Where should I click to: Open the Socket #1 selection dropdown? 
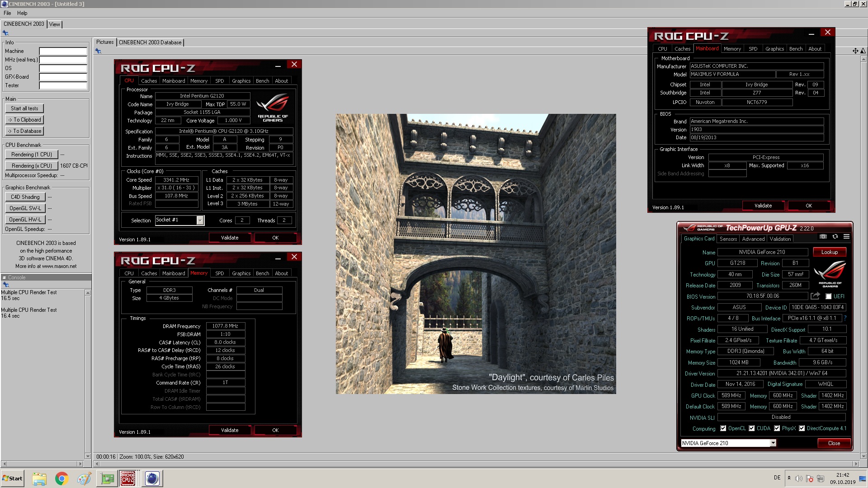(x=200, y=220)
